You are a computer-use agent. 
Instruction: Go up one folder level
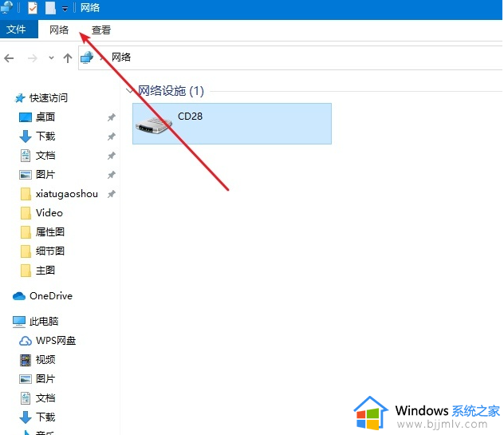(68, 58)
